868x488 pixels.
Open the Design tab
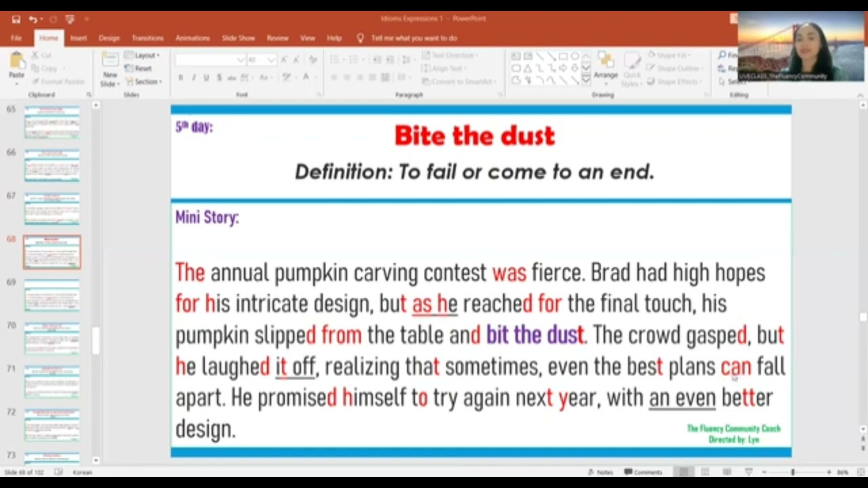click(109, 39)
